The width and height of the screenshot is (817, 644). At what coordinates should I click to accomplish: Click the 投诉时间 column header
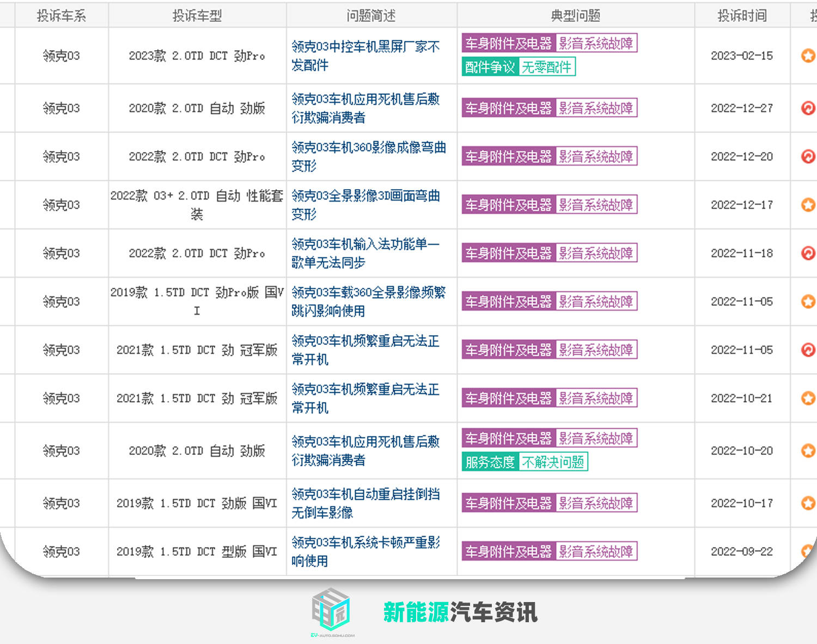[x=742, y=16]
